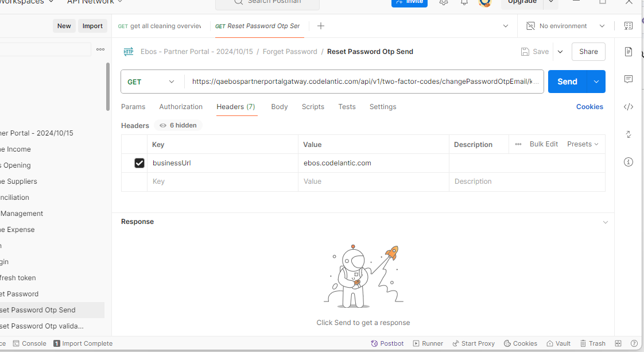The image size is (644, 352).
Task: Open the GET method dropdown
Action: (x=151, y=82)
